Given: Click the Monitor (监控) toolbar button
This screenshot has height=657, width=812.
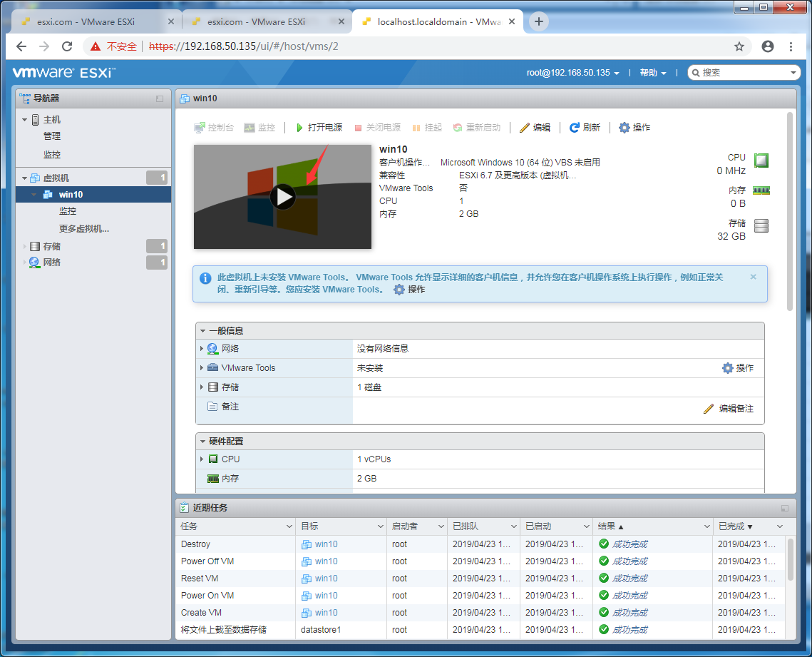Looking at the screenshot, I should pos(259,128).
